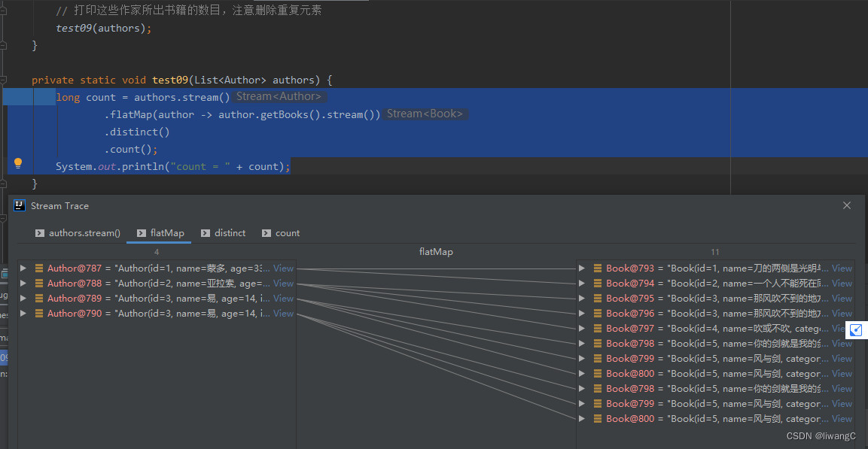868x449 pixels.
Task: Open the authors.stream() tab
Action: tap(84, 233)
